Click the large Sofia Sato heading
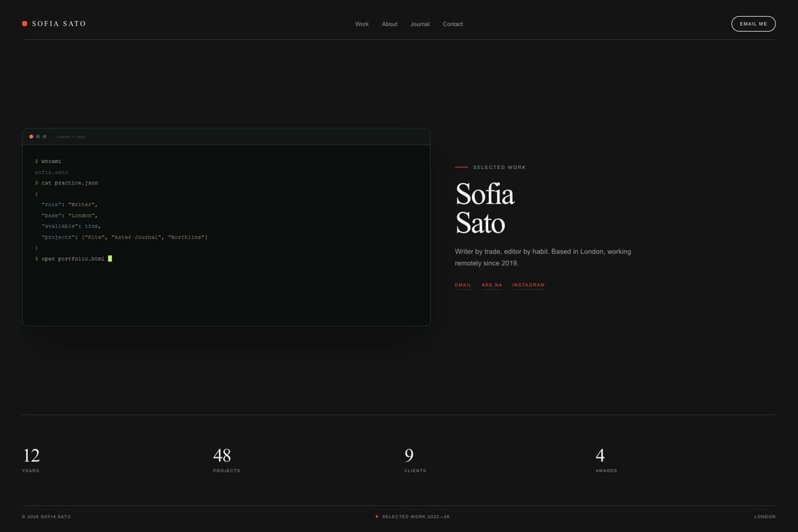 point(485,208)
